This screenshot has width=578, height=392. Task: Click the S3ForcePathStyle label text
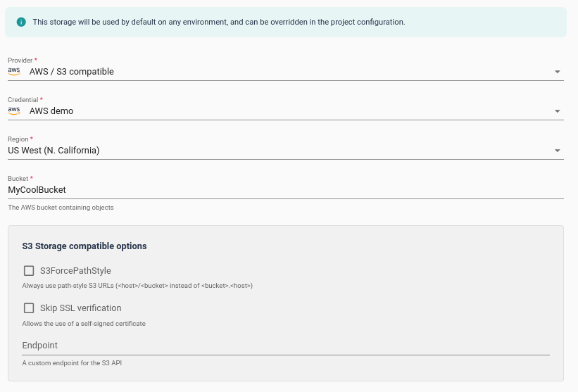click(x=75, y=271)
